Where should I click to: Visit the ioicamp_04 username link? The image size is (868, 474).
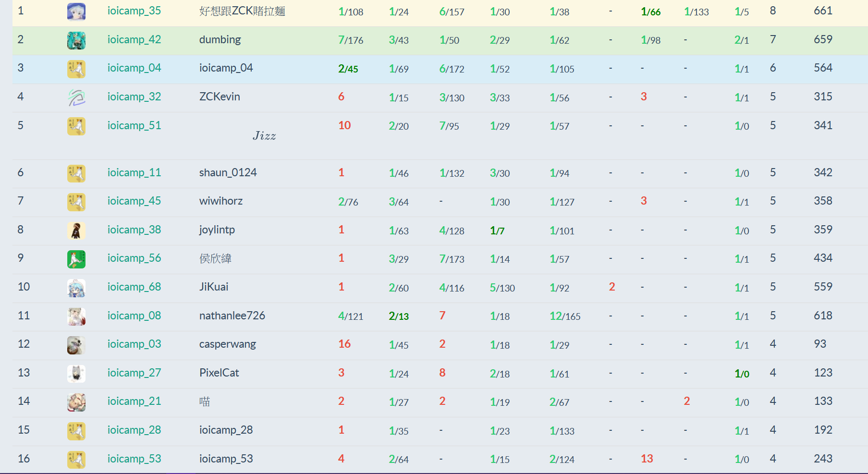(x=134, y=68)
